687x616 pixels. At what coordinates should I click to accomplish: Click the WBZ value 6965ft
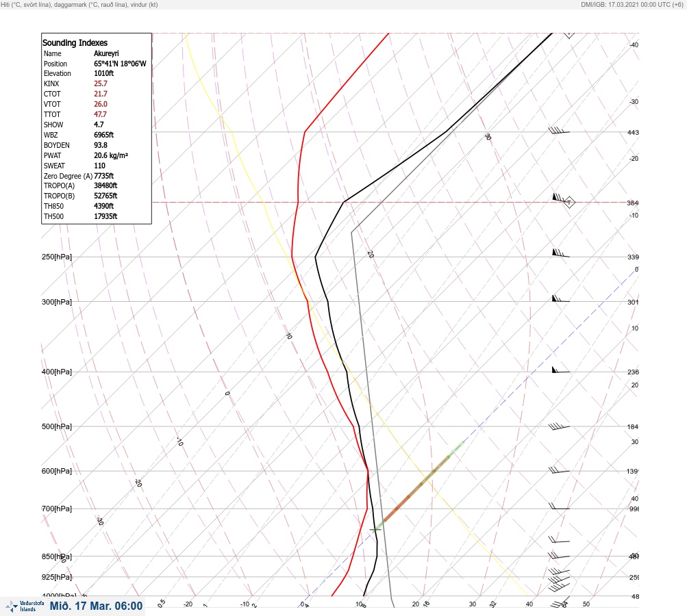[x=103, y=135]
